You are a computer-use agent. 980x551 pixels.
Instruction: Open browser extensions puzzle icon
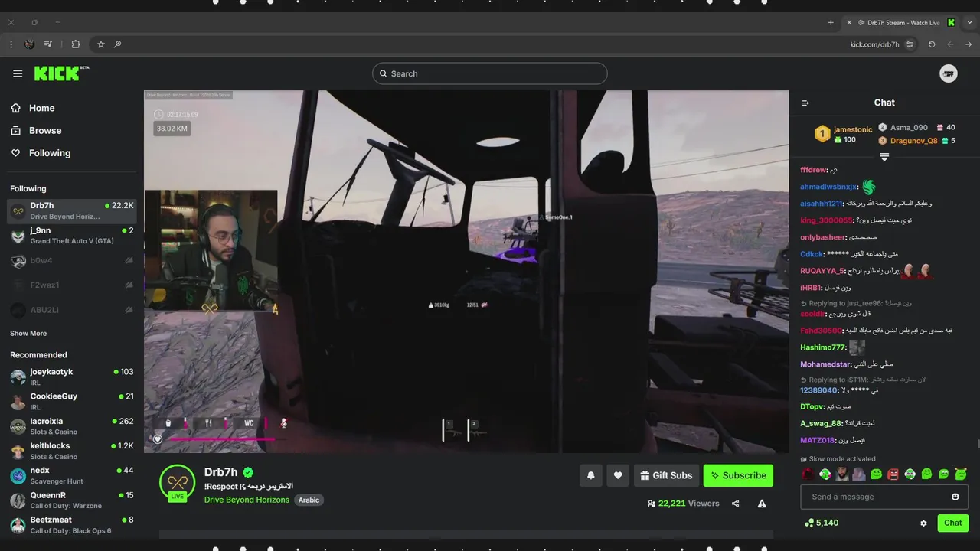pyautogui.click(x=76, y=44)
